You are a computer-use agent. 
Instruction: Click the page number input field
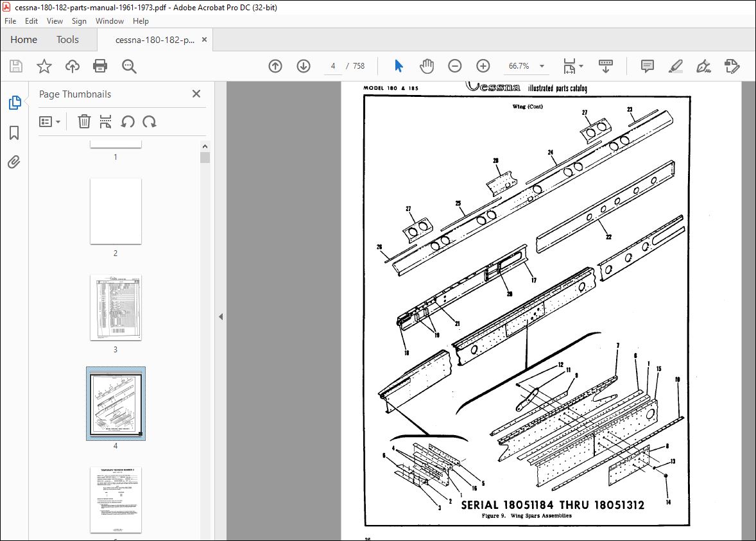coord(332,66)
